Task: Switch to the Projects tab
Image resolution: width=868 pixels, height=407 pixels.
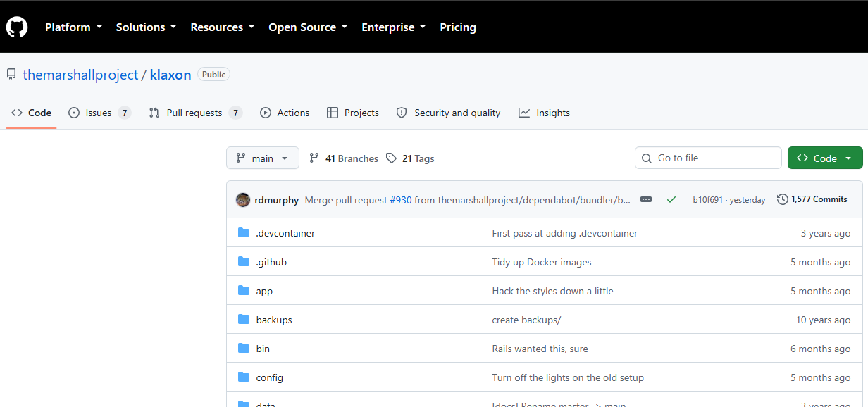Action: point(353,113)
